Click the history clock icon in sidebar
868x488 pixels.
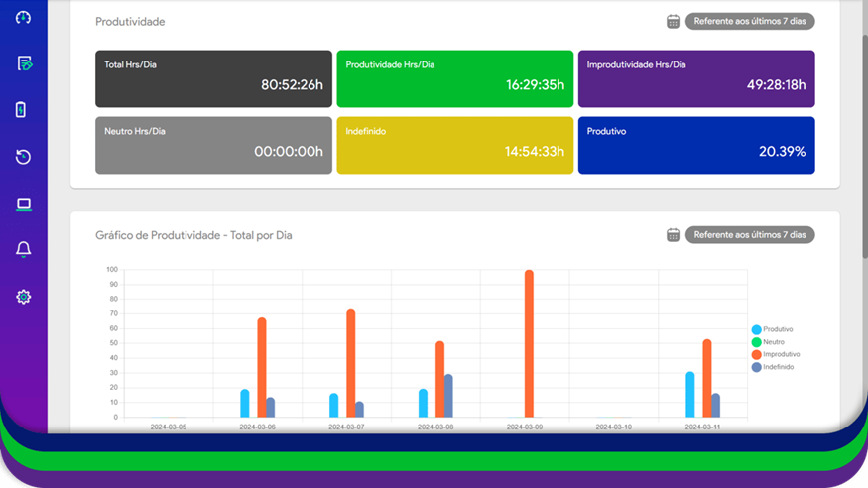pos(24,157)
